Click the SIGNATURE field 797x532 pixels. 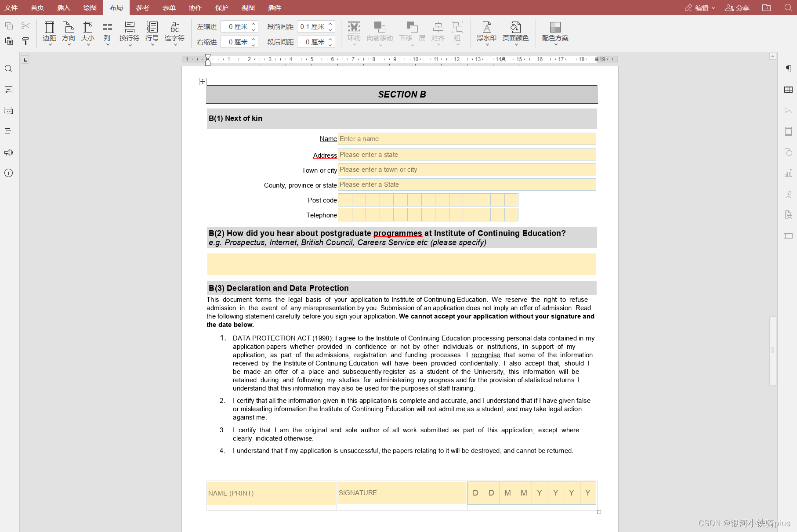pyautogui.click(x=402, y=493)
